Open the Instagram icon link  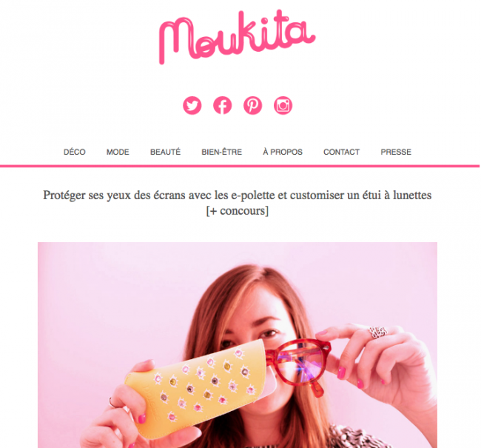[x=283, y=105]
